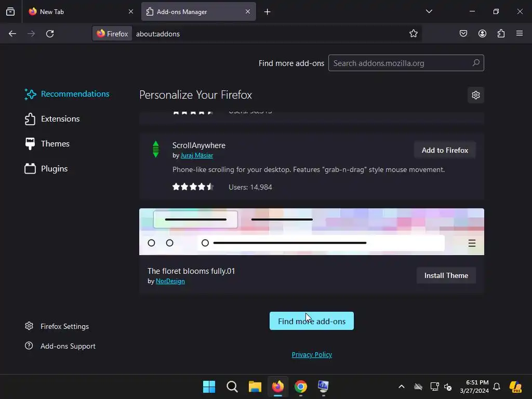Select Recommendations in the sidebar
Screen dimensions: 532x399
pyautogui.click(x=67, y=94)
